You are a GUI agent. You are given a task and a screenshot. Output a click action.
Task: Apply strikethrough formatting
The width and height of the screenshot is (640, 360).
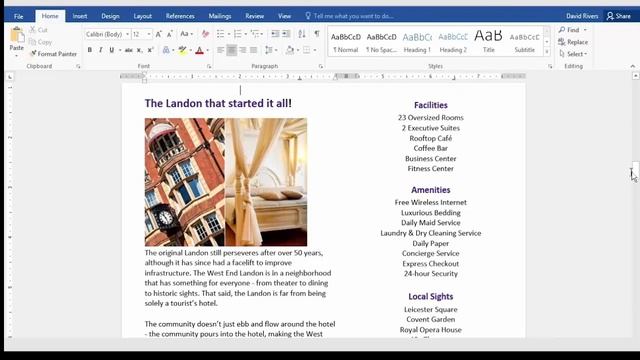coord(129,50)
